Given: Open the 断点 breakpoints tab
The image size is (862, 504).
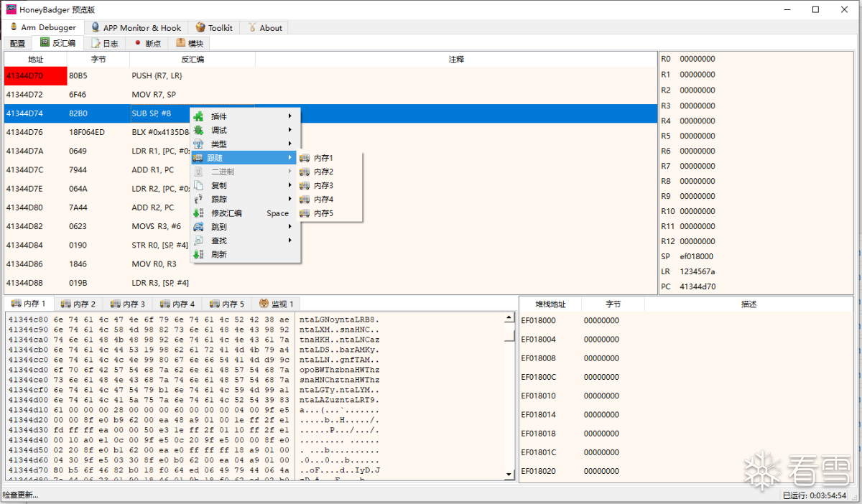Looking at the screenshot, I should pos(147,44).
